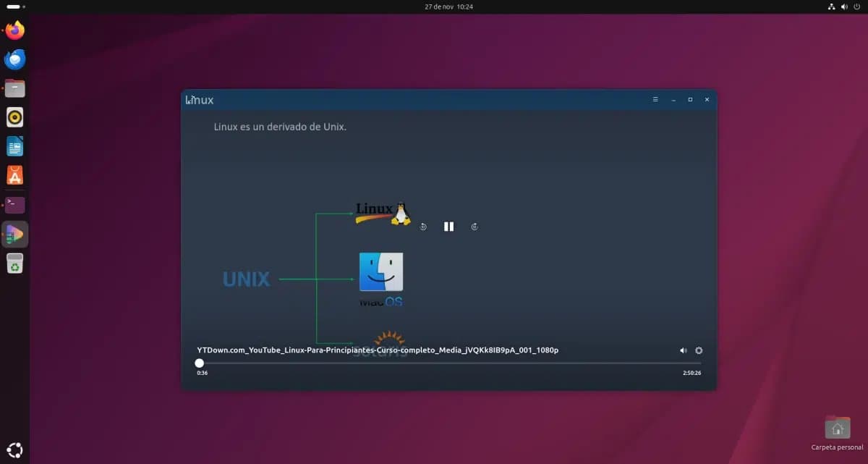This screenshot has width=868, height=464.
Task: Maximize the video player window
Action: pyautogui.click(x=690, y=100)
